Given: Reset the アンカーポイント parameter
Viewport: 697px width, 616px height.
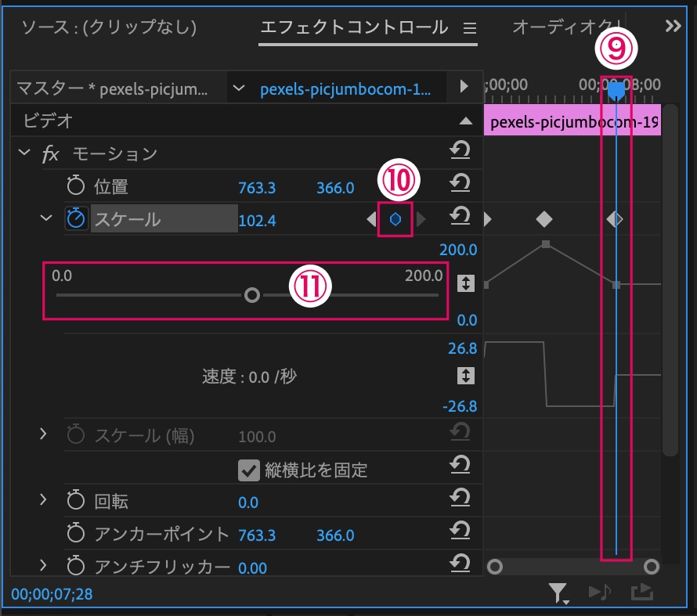Looking at the screenshot, I should pyautogui.click(x=460, y=531).
